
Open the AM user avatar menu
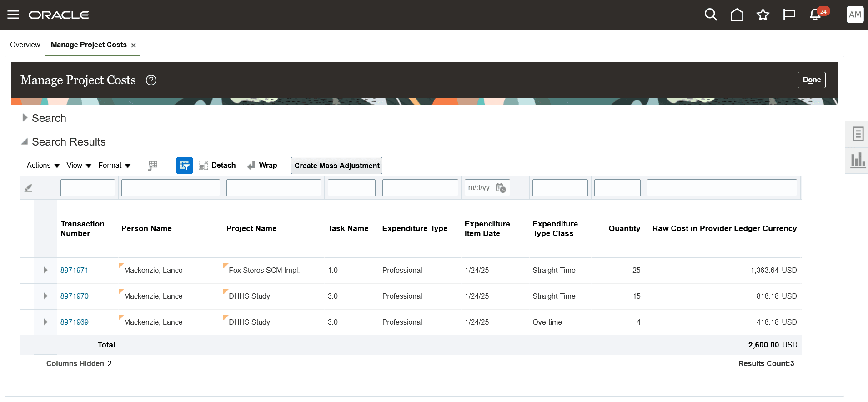tap(855, 15)
